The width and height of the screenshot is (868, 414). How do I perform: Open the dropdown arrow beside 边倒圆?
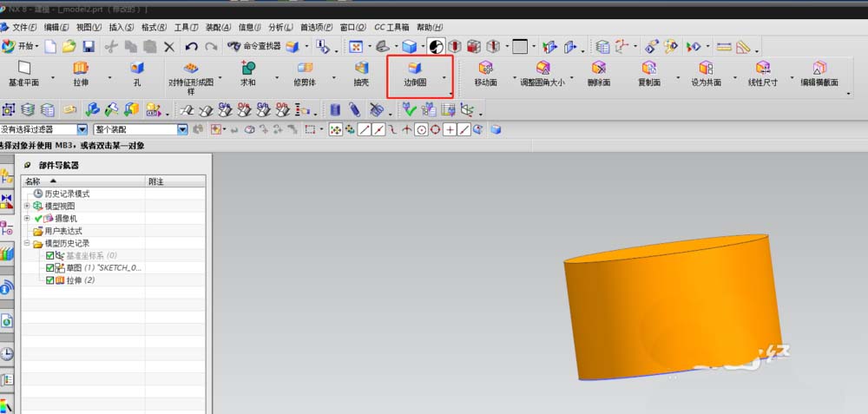[444, 78]
